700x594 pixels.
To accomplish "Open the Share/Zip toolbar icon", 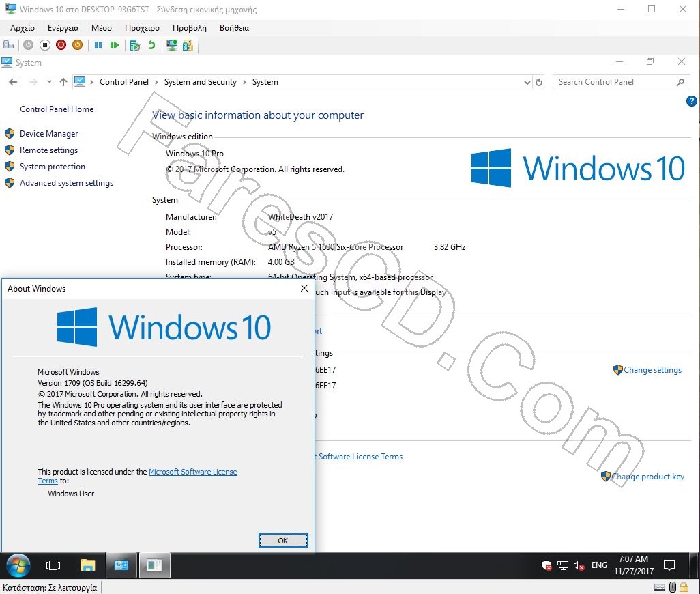I will 188,44.
